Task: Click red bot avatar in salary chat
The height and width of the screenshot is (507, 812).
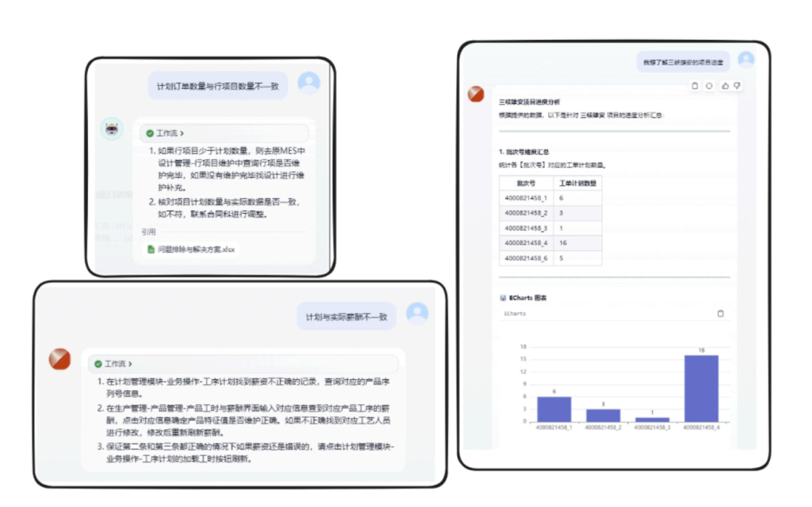Action: pos(59,359)
